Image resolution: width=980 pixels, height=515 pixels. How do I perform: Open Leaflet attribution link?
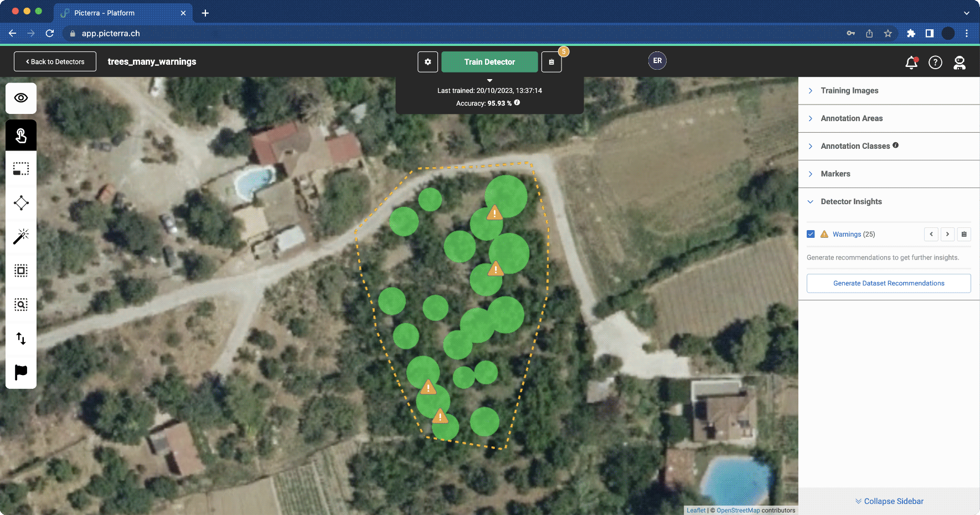pos(696,511)
